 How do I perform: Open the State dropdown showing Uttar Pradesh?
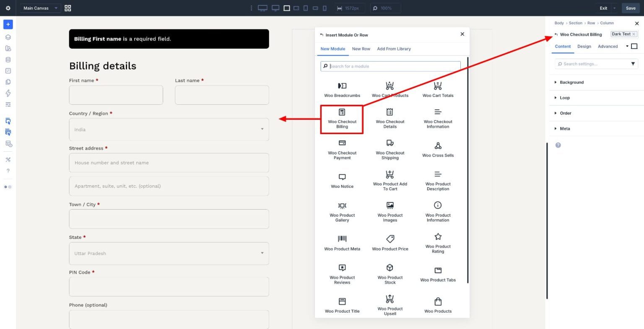[169, 253]
